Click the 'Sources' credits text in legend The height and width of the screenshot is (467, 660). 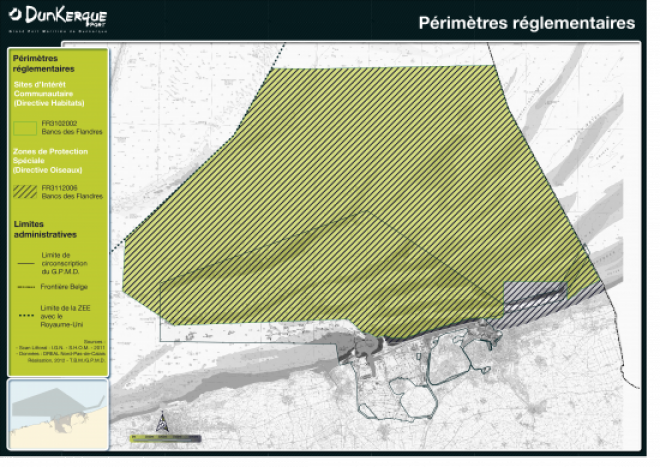pyautogui.click(x=60, y=351)
